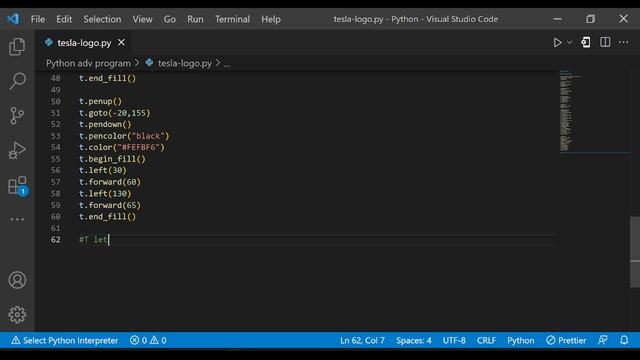Image resolution: width=640 pixels, height=360 pixels.
Task: Click the t.penup() code line
Action: [x=100, y=101]
